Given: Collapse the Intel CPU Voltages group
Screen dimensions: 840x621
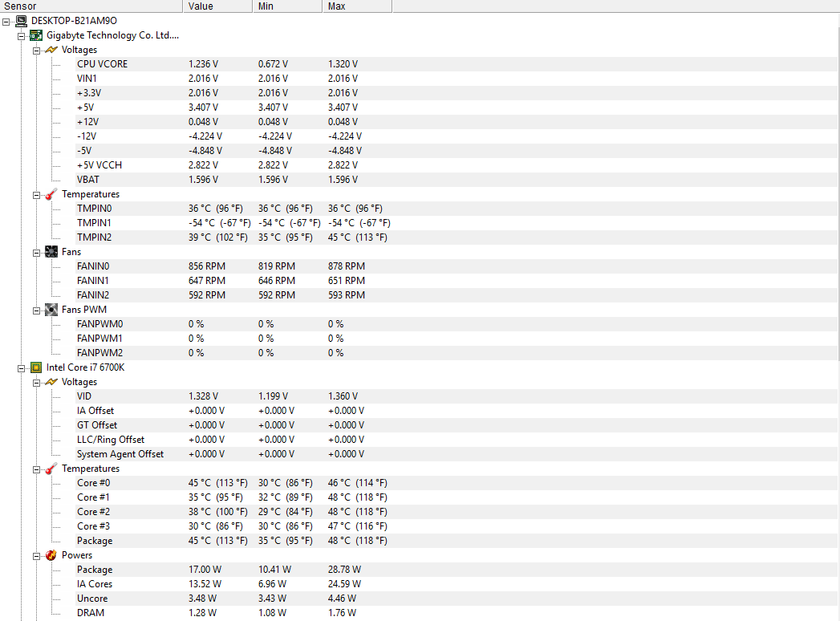Looking at the screenshot, I should click(36, 383).
